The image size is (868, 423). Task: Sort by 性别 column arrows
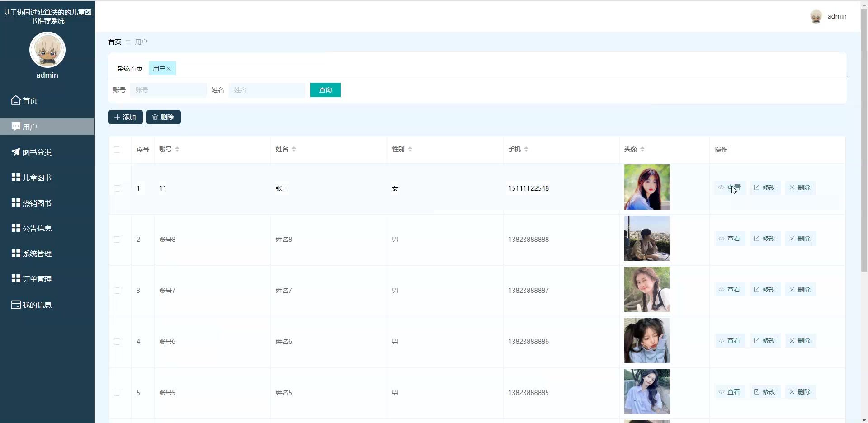[410, 149]
